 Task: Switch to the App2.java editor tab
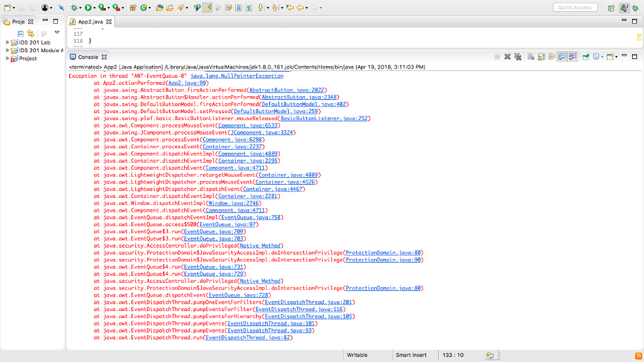point(92,19)
